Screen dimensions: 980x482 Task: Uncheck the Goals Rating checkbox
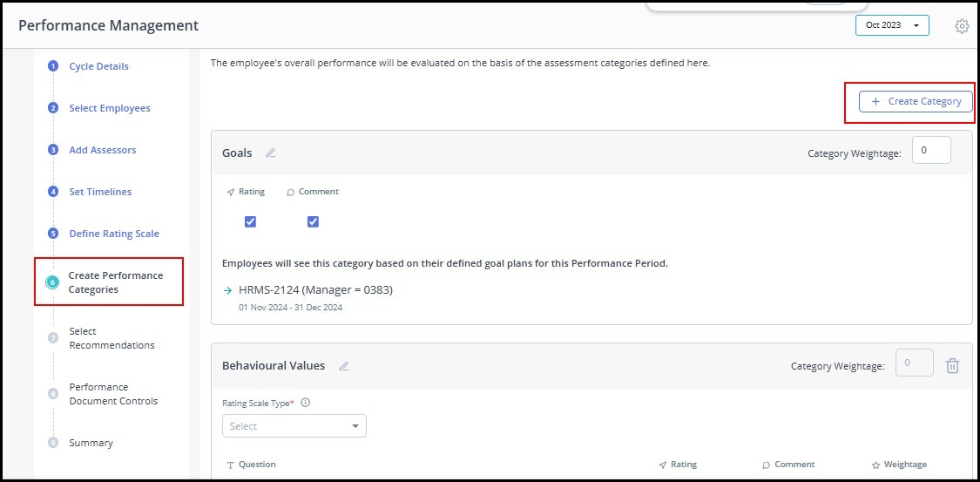click(x=250, y=221)
